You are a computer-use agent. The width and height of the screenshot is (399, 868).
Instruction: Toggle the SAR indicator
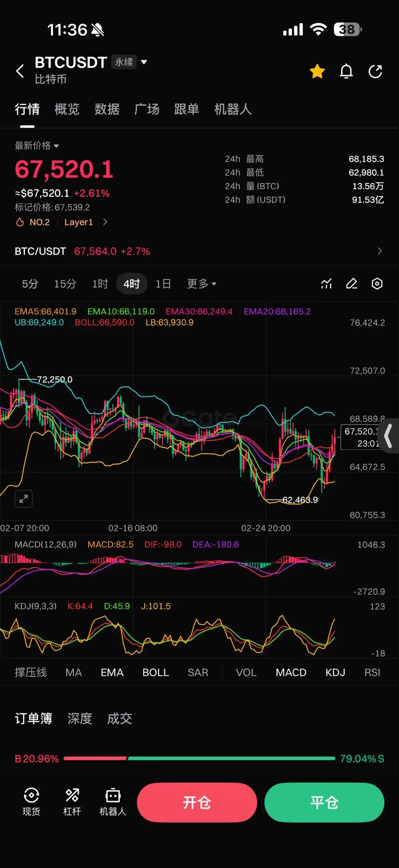click(x=198, y=673)
